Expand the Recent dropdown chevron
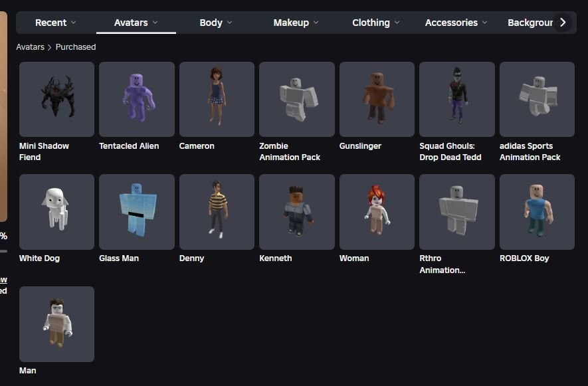This screenshot has height=386, width=588. (74, 23)
